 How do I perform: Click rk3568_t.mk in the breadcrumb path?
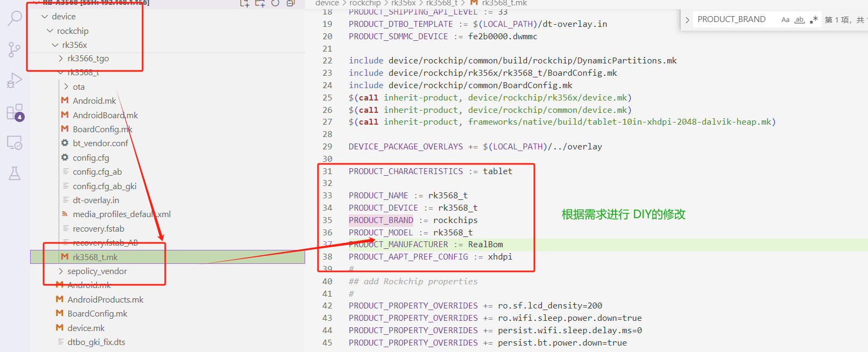click(x=504, y=3)
